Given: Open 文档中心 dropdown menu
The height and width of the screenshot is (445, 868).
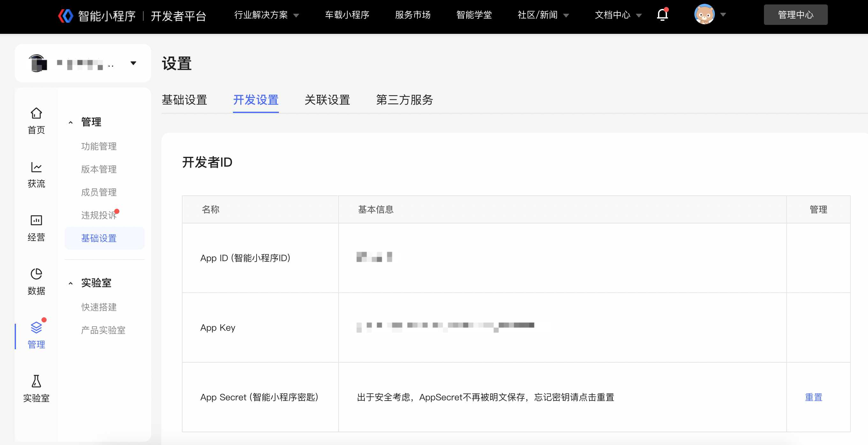Looking at the screenshot, I should pos(618,15).
